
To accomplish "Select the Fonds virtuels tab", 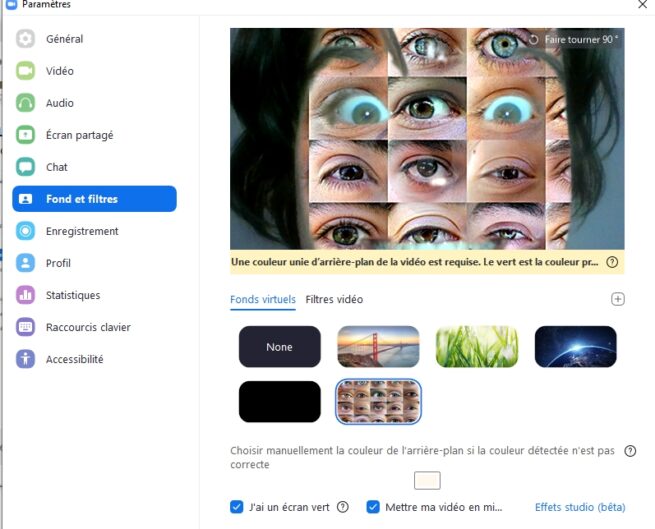I will click(263, 300).
